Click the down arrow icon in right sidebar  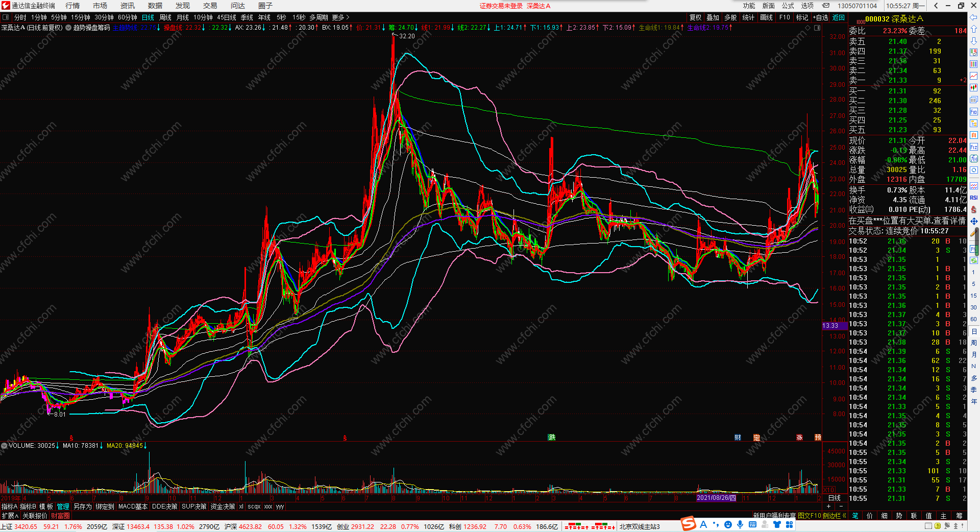(x=974, y=41)
